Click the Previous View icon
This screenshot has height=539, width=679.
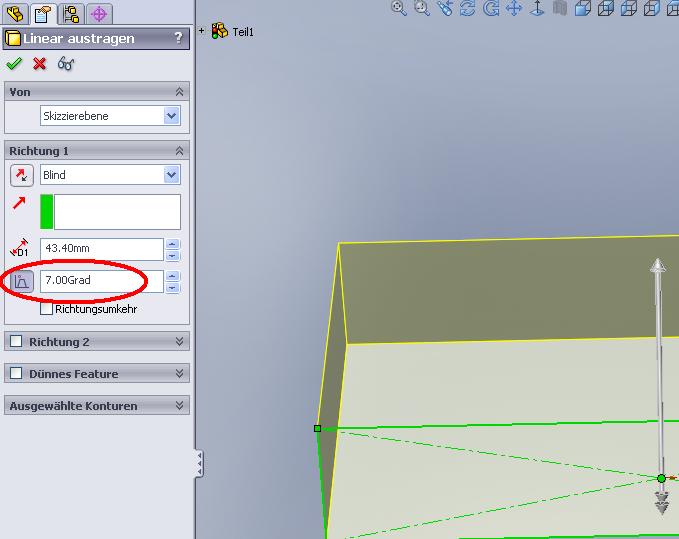(x=445, y=8)
